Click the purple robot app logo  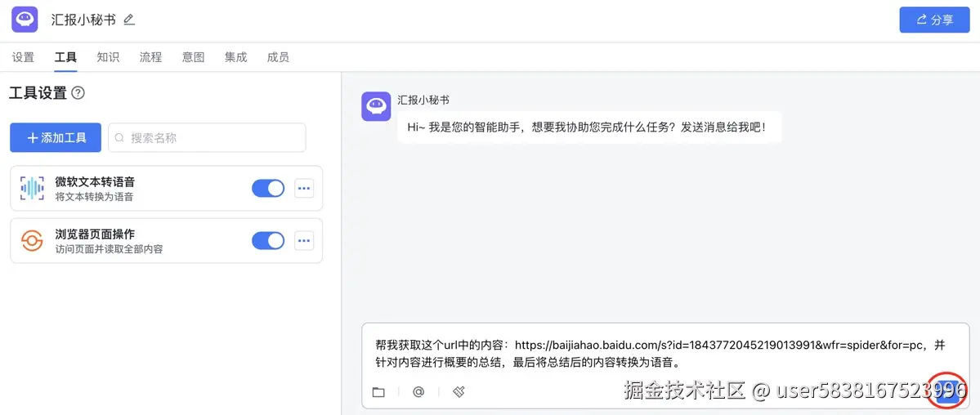[25, 20]
